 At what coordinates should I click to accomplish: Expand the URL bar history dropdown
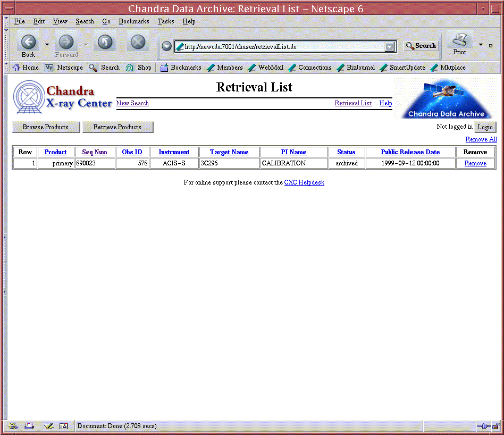390,47
